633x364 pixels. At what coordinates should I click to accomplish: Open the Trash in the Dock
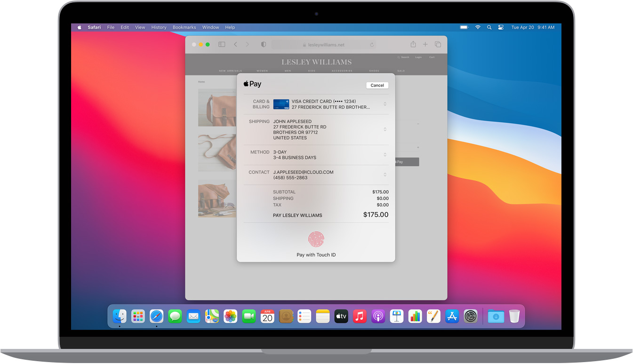(x=514, y=316)
